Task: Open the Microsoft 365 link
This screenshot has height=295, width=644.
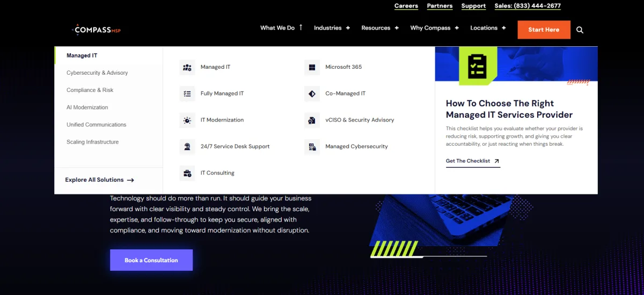Action: 343,67
